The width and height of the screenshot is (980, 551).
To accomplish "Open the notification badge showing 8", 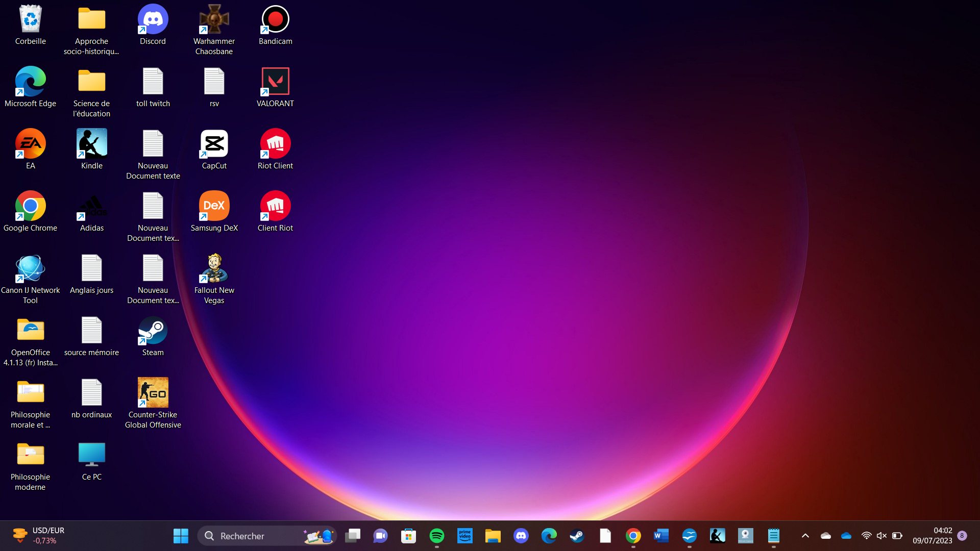I will 962,536.
